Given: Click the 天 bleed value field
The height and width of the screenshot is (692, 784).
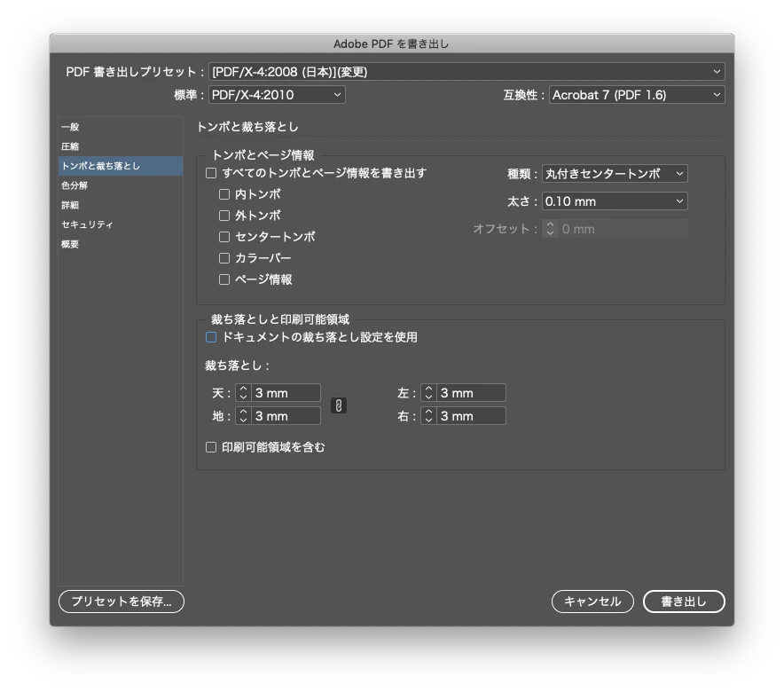Looking at the screenshot, I should click(286, 393).
